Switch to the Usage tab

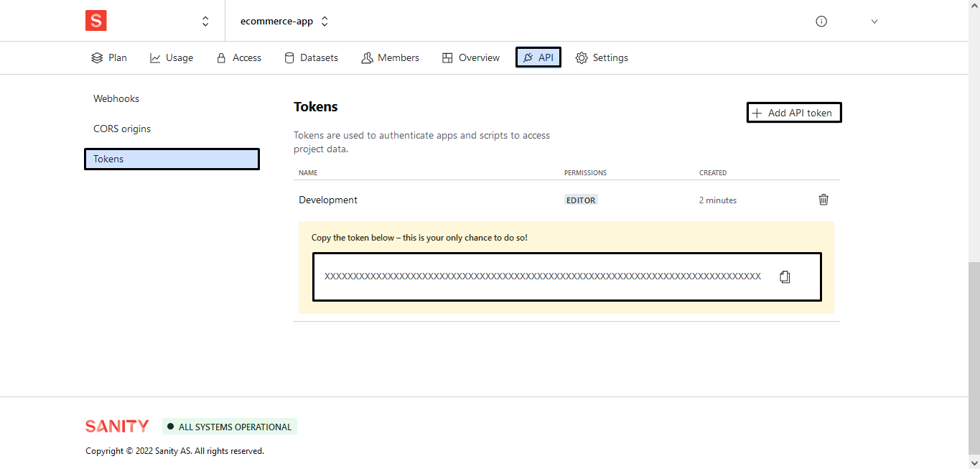(x=172, y=57)
